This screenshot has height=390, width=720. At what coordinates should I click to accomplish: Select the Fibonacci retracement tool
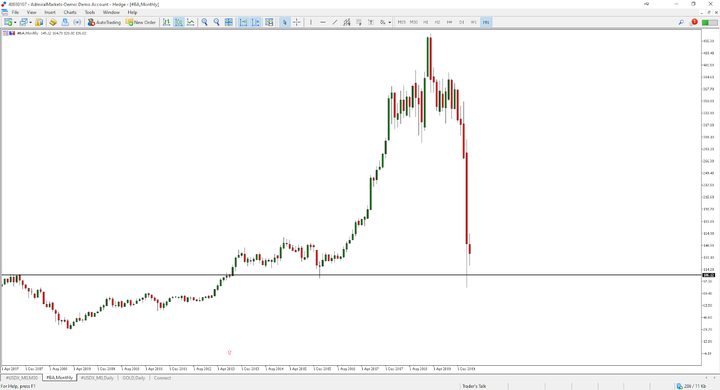coord(359,22)
